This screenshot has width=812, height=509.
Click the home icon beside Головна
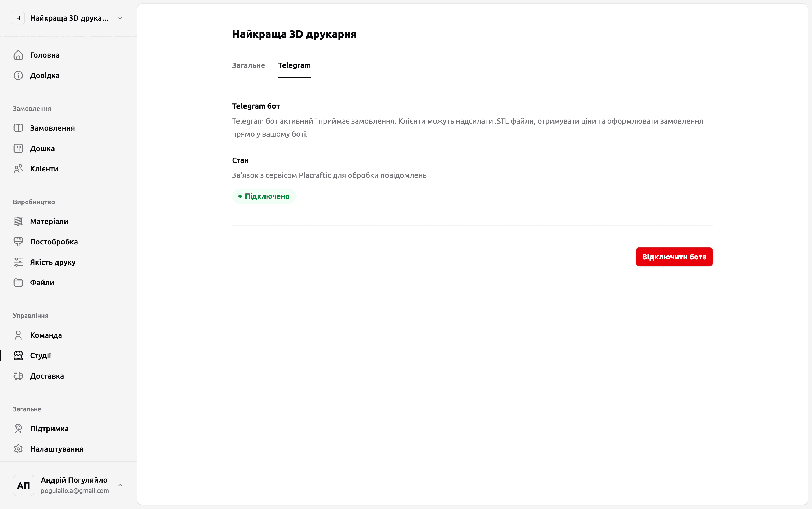(x=18, y=55)
